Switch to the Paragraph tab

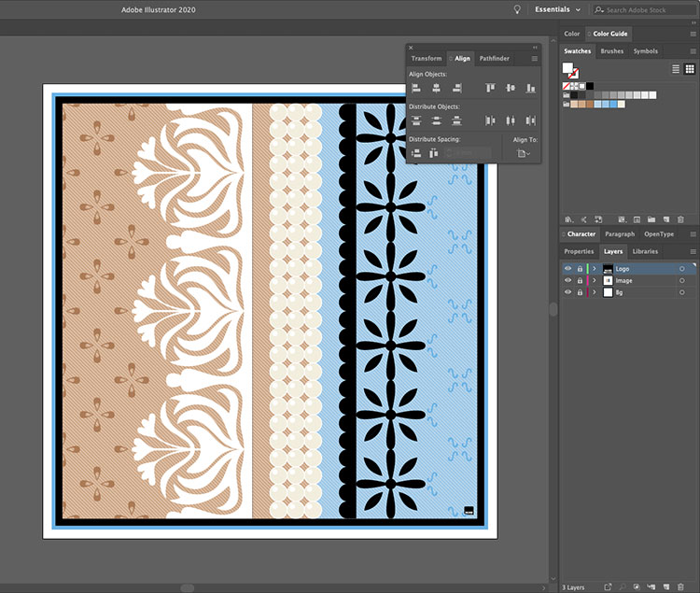(x=619, y=234)
